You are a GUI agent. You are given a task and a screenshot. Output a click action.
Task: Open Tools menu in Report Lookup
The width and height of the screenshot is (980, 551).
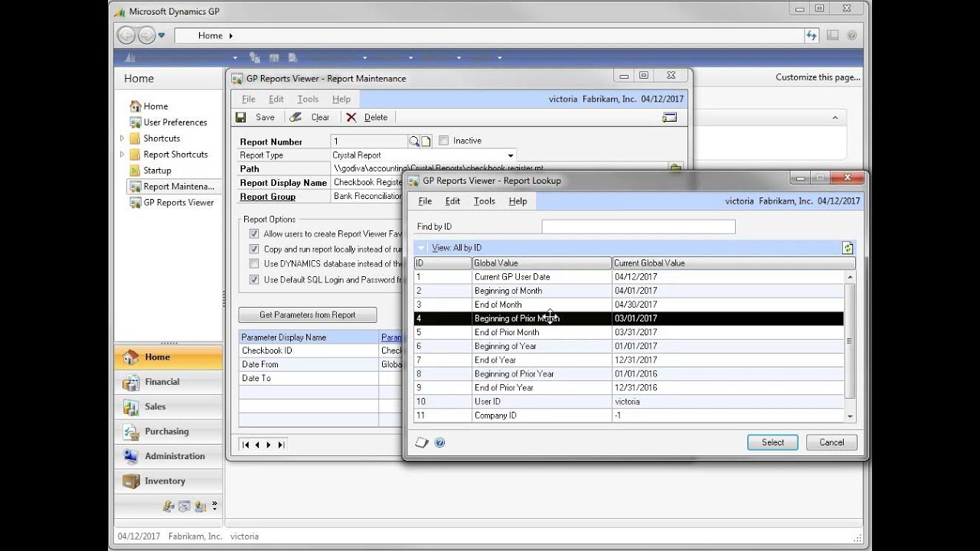point(485,201)
